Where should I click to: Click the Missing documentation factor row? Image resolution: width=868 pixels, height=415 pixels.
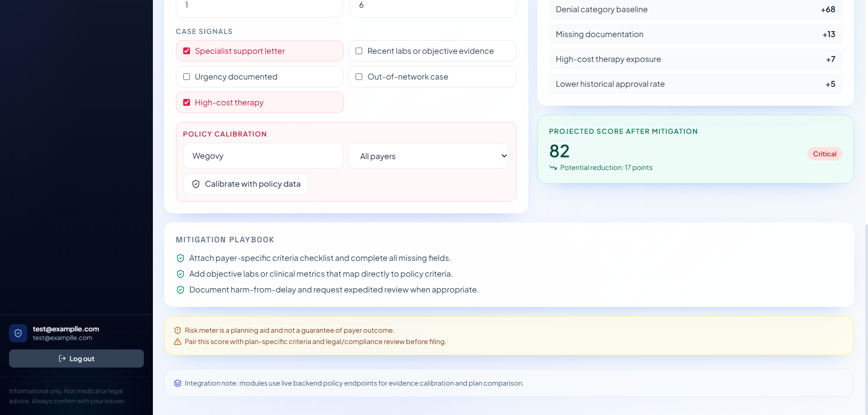(x=696, y=34)
